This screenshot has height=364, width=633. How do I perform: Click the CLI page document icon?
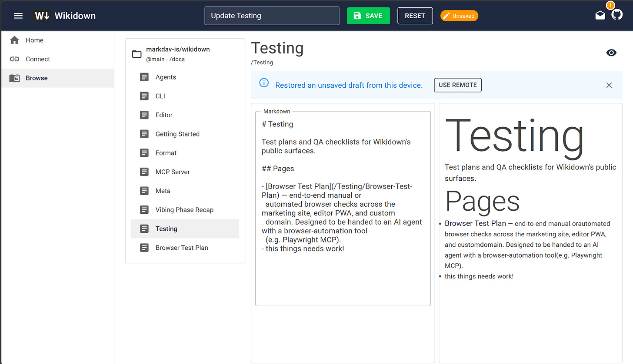click(x=144, y=96)
